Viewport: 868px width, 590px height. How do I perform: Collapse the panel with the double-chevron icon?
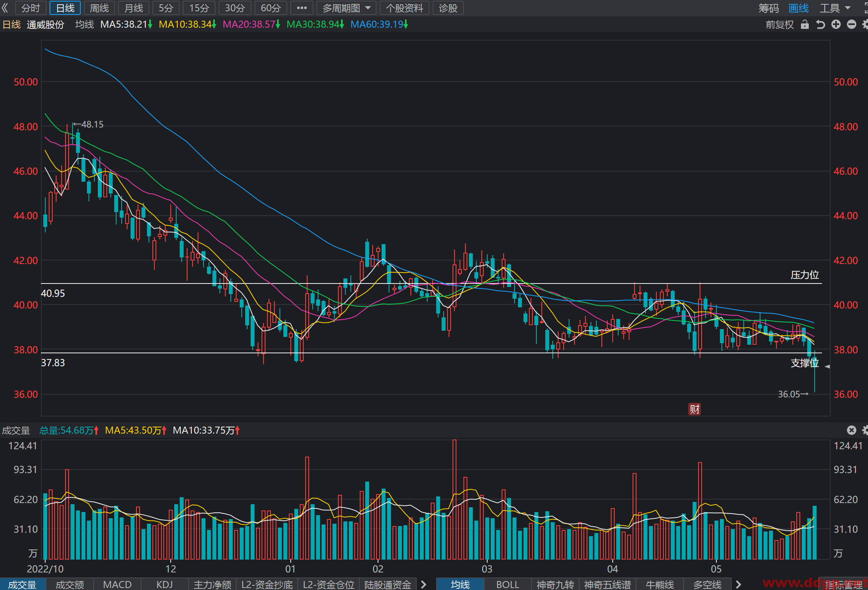pos(5,8)
